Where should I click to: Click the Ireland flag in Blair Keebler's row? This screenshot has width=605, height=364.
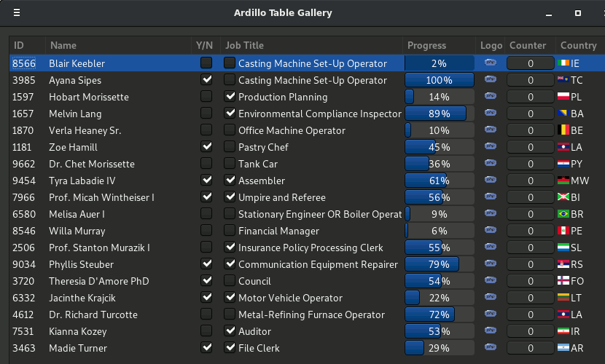click(x=563, y=63)
